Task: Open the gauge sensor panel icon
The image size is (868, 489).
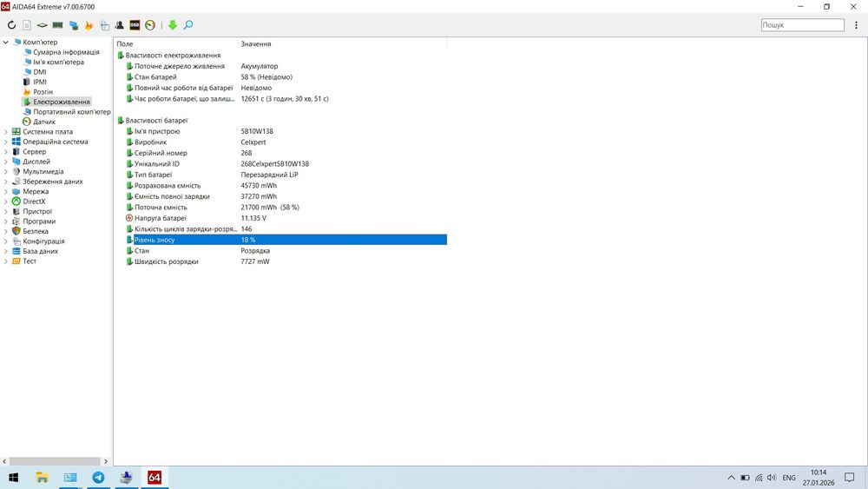Action: (x=150, y=25)
